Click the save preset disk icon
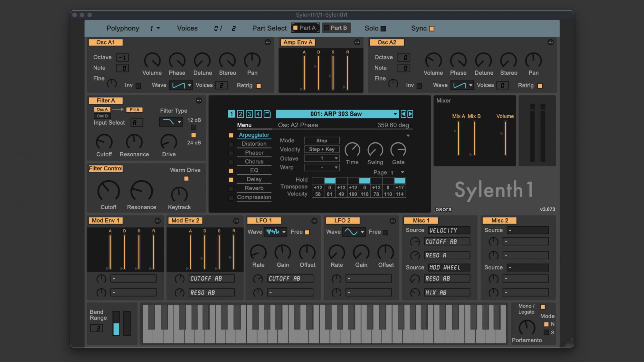 point(267,114)
